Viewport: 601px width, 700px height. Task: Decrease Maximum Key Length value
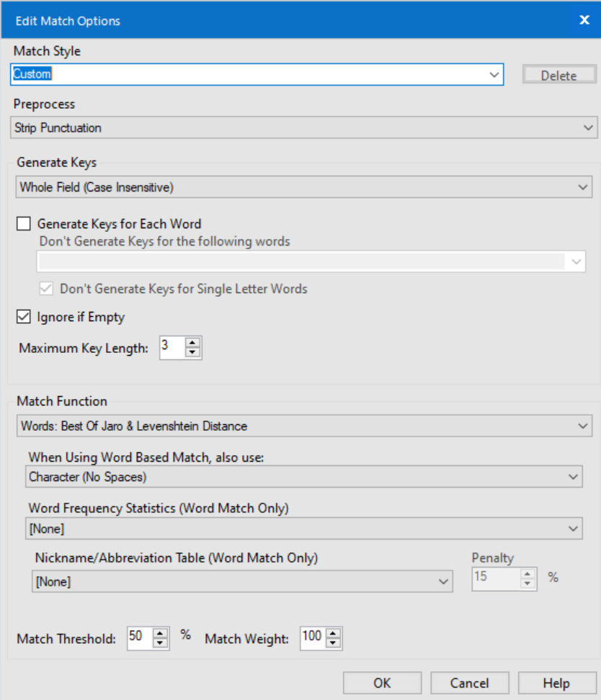pos(192,351)
